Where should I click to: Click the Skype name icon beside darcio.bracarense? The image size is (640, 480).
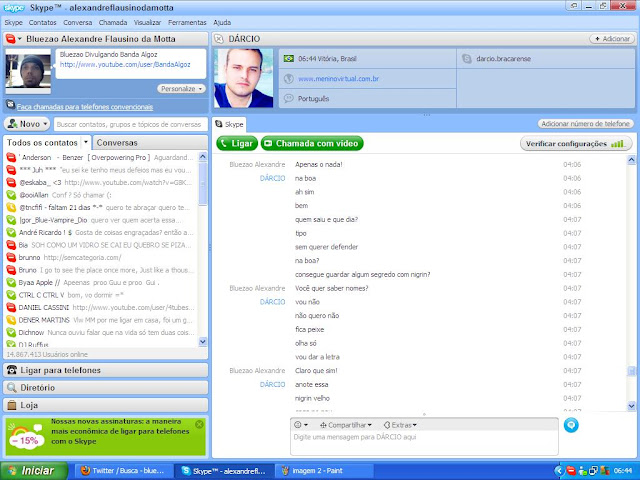point(467,59)
